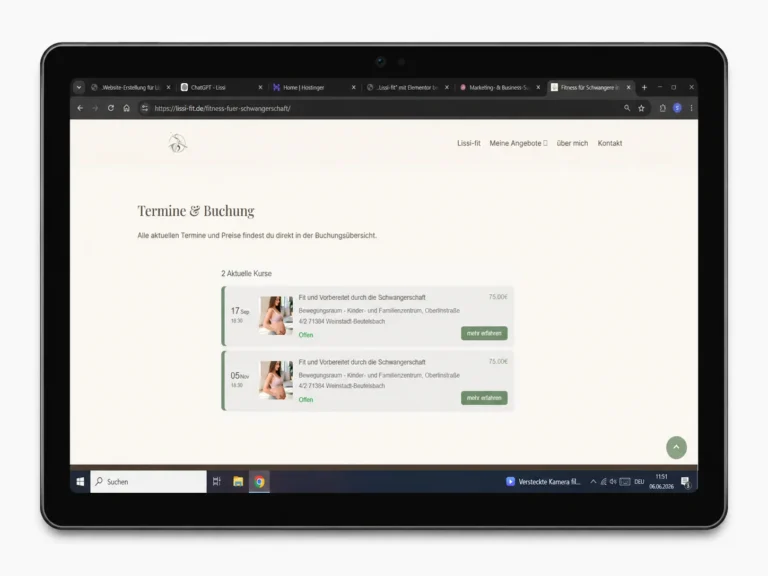Switch to the Home | Hostinger tab

[x=313, y=88]
